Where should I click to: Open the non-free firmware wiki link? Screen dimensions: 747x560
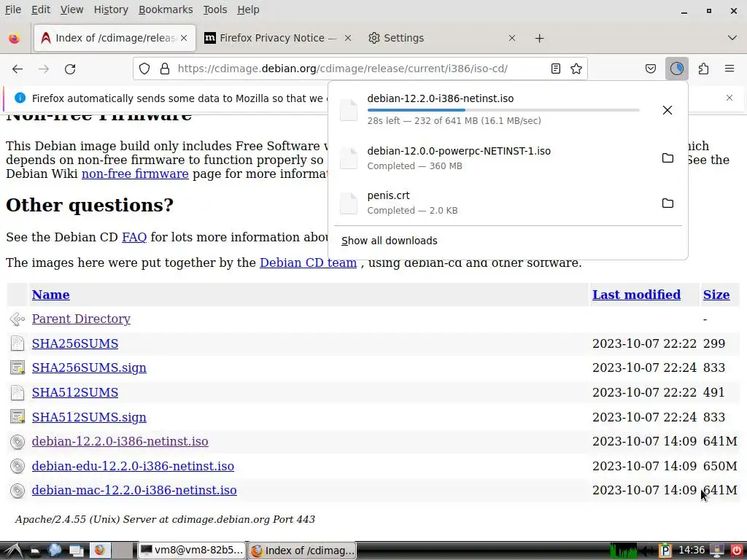click(x=135, y=174)
